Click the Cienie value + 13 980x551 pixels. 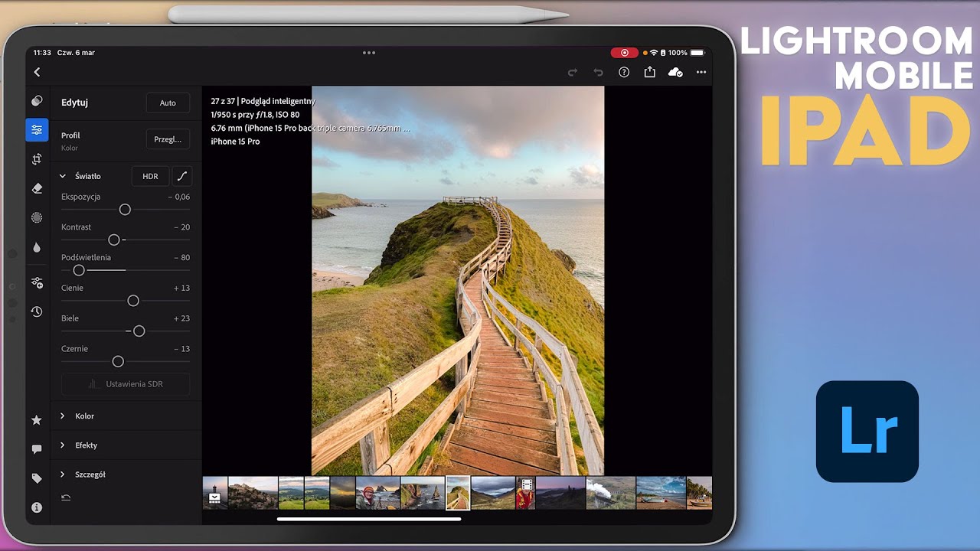[181, 288]
